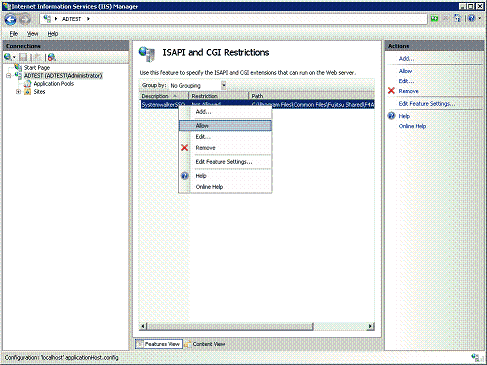Choose Edit Feature Settings... in context menu

225,162
